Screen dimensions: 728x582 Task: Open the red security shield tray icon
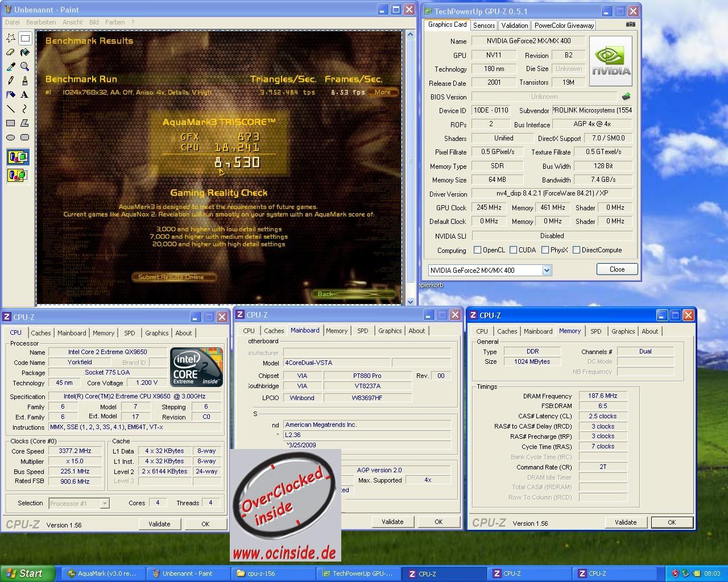tap(675, 573)
